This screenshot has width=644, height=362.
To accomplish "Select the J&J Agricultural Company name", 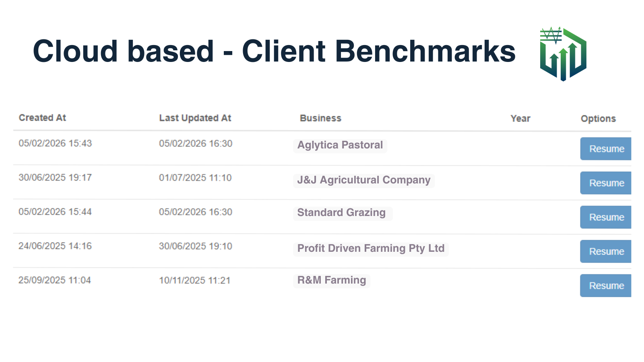I will pos(364,180).
